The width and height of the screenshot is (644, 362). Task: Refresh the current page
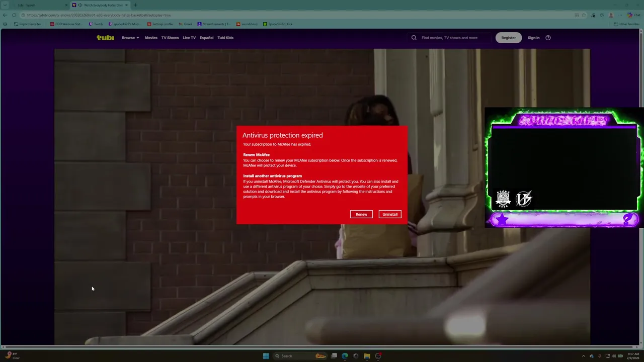[x=14, y=15]
